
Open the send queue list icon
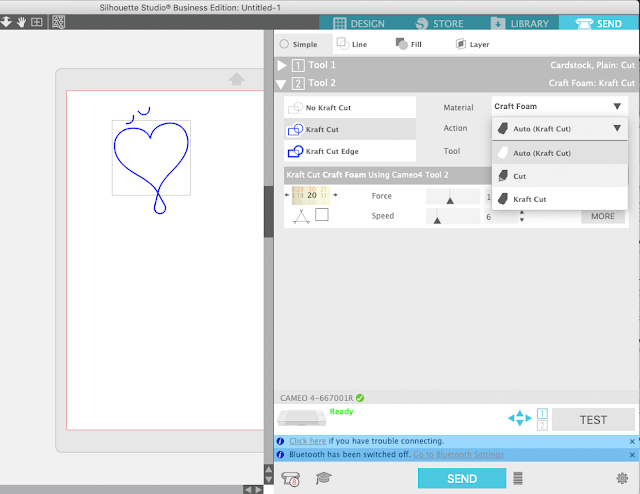518,478
